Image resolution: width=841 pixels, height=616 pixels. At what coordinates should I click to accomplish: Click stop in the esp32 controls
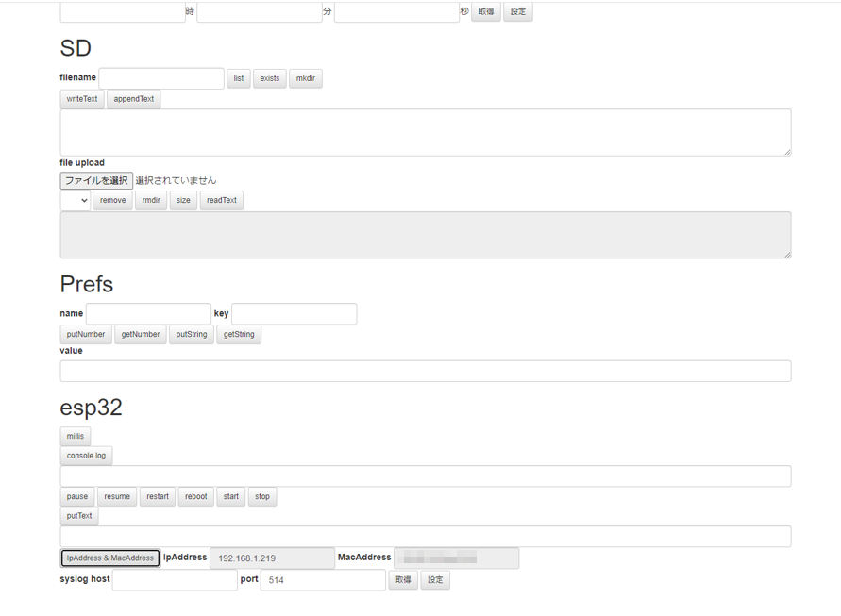point(262,496)
